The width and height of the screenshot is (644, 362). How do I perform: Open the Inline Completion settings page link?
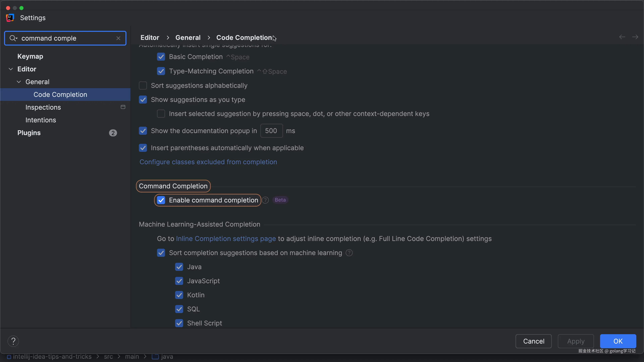coord(226,239)
